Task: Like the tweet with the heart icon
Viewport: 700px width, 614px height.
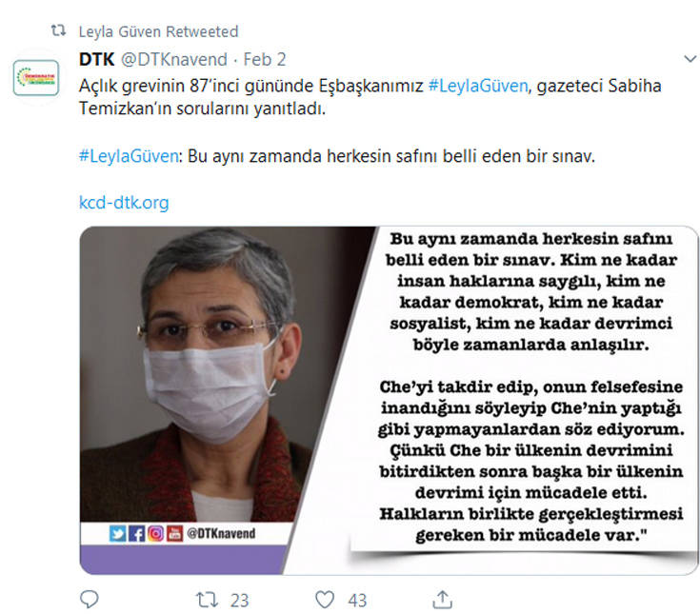Action: tap(325, 600)
